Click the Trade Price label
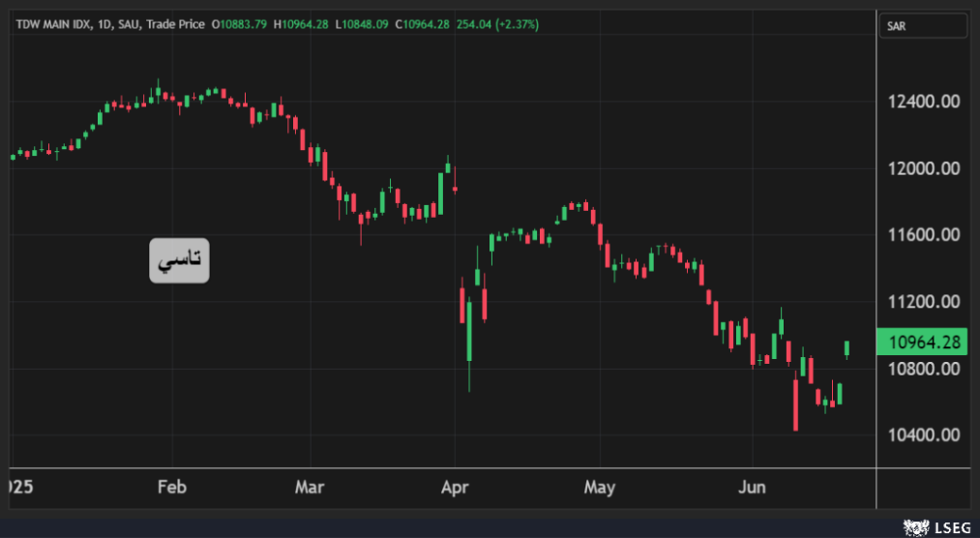Viewport: 980px width, 538px height. coord(176,24)
